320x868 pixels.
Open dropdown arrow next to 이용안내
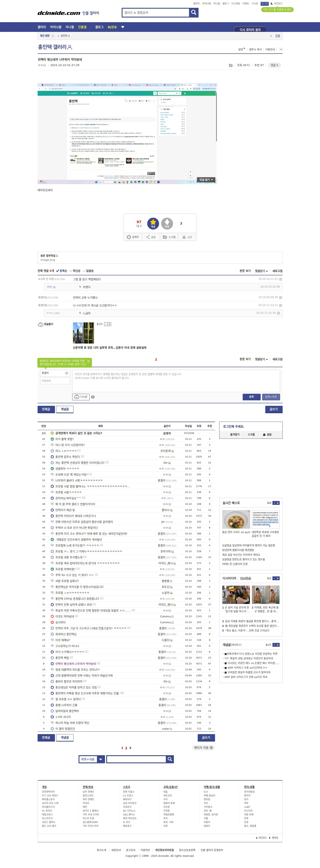[x=281, y=49]
